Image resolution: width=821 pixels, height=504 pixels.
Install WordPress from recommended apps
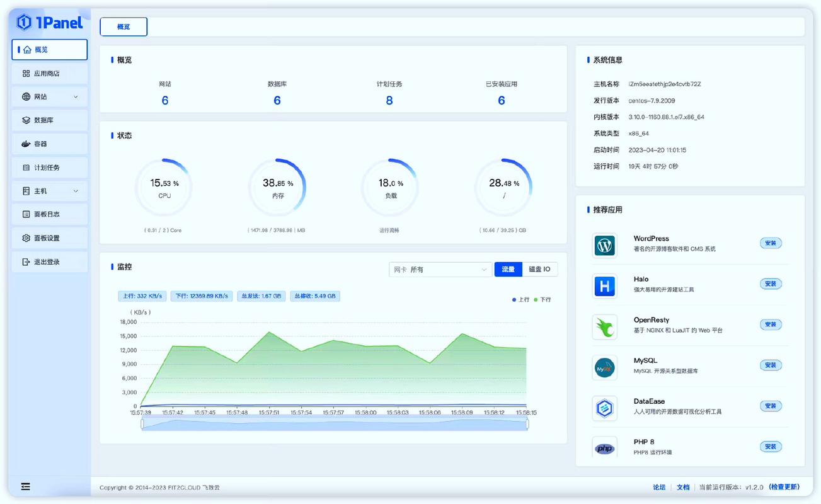771,243
